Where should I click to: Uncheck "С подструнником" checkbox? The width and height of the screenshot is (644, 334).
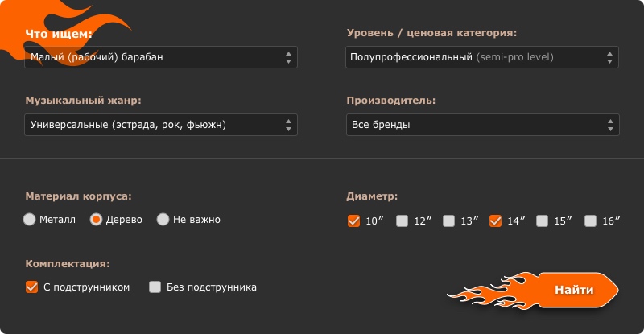tap(32, 287)
